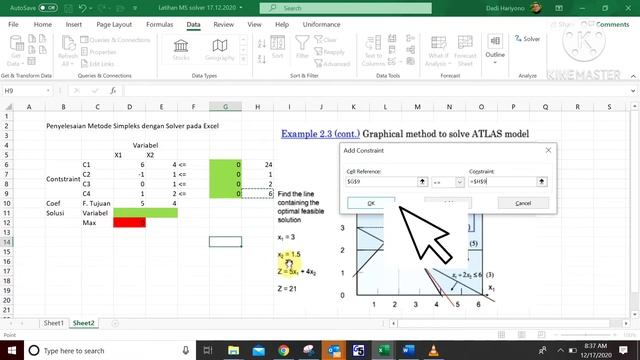Open the Outline dropdown
The height and width of the screenshot is (360, 640).
(x=495, y=50)
